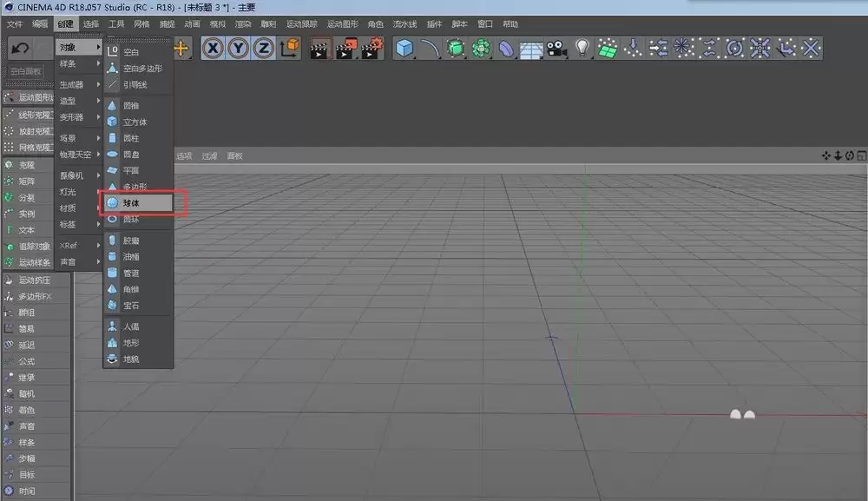Add a Light using the bulb toolbar icon
This screenshot has width=868, height=501.
[x=582, y=49]
